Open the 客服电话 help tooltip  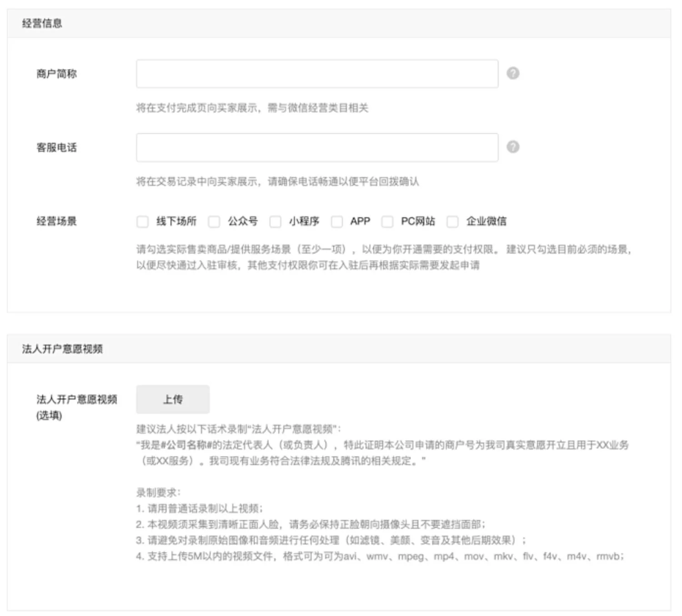513,147
